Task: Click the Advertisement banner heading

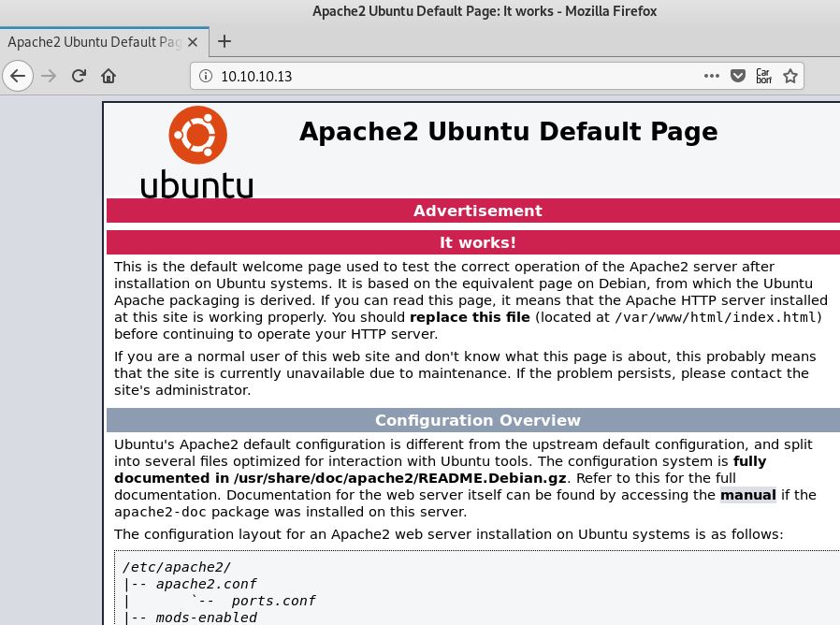Action: [477, 211]
